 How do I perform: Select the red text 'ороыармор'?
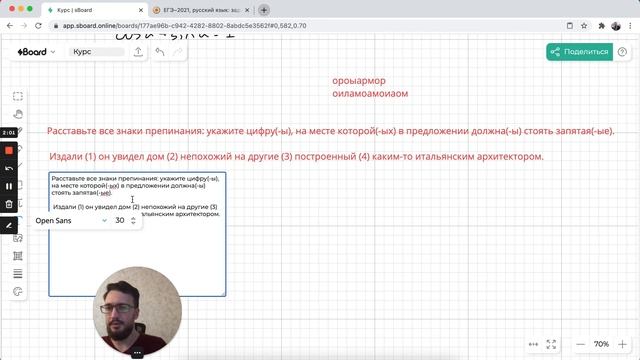pos(359,81)
